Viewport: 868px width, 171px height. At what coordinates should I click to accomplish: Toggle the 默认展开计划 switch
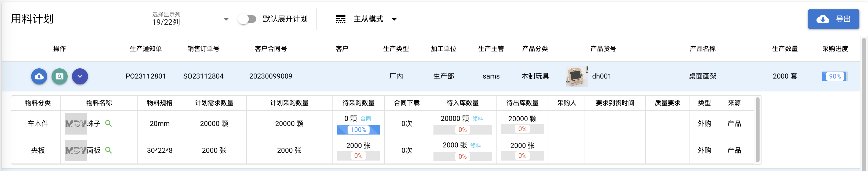click(x=247, y=19)
